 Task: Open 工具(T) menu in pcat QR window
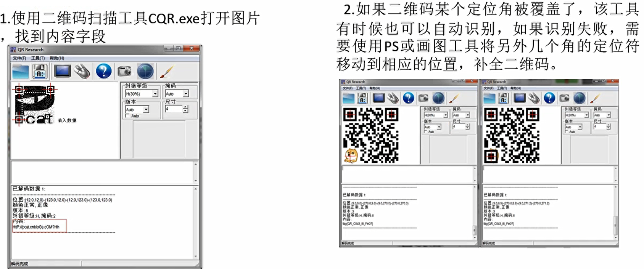tap(38, 58)
